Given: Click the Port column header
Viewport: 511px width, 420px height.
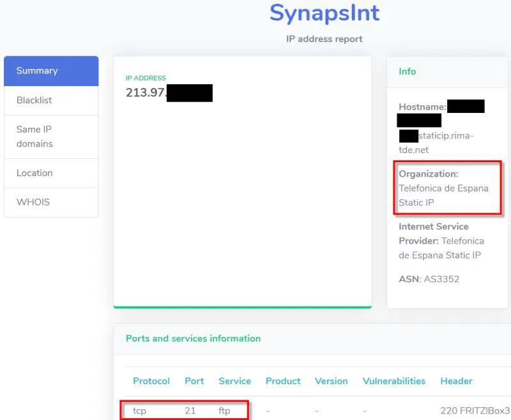Looking at the screenshot, I should 194,381.
